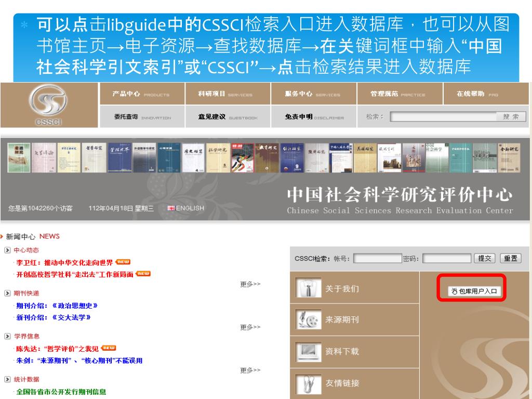The height and width of the screenshot is (399, 532).
Task: Open the 委托查询 menu item
Action: point(142,117)
